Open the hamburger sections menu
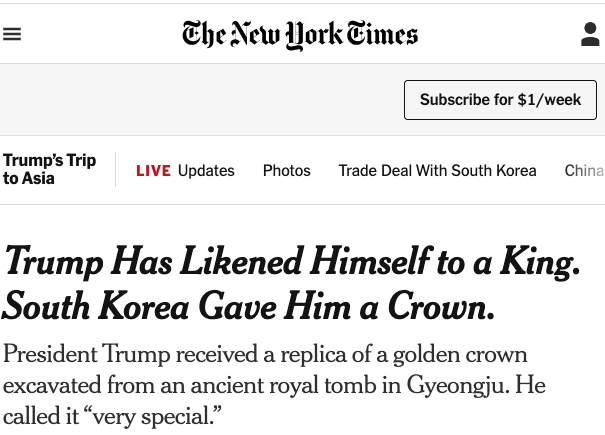This screenshot has width=605, height=435. pyautogui.click(x=13, y=35)
